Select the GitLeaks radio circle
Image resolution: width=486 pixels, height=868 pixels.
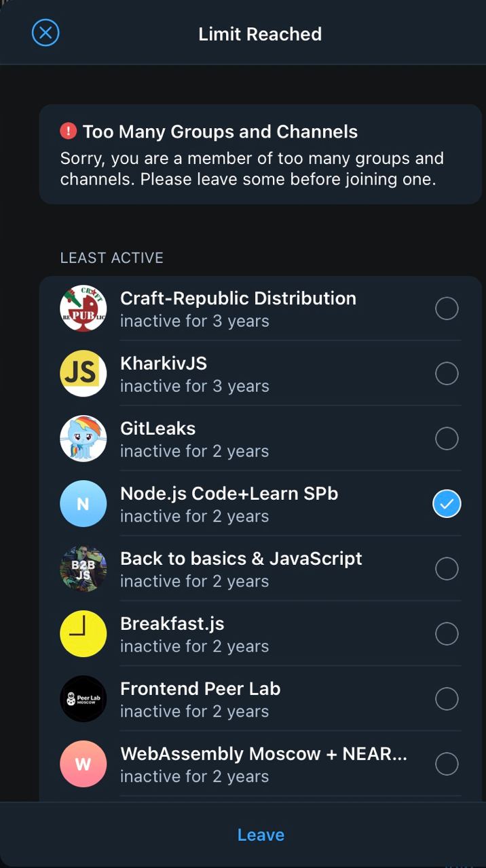coord(447,439)
